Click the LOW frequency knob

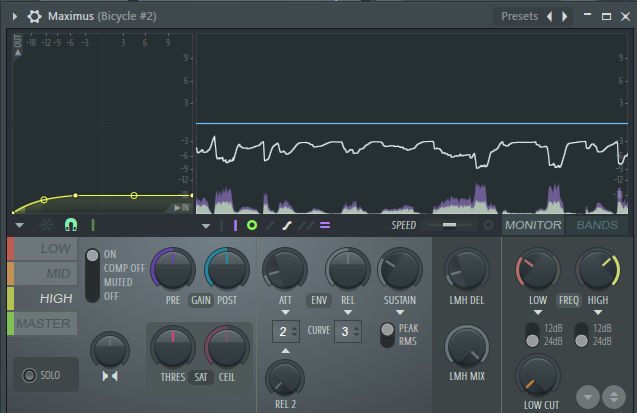point(537,269)
